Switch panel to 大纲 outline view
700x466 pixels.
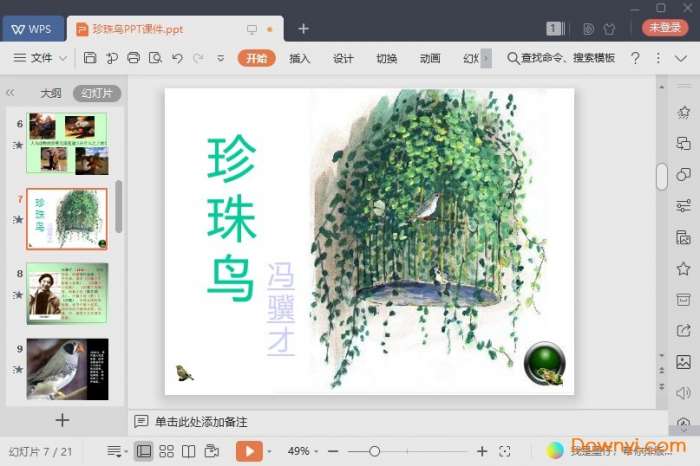pyautogui.click(x=50, y=93)
